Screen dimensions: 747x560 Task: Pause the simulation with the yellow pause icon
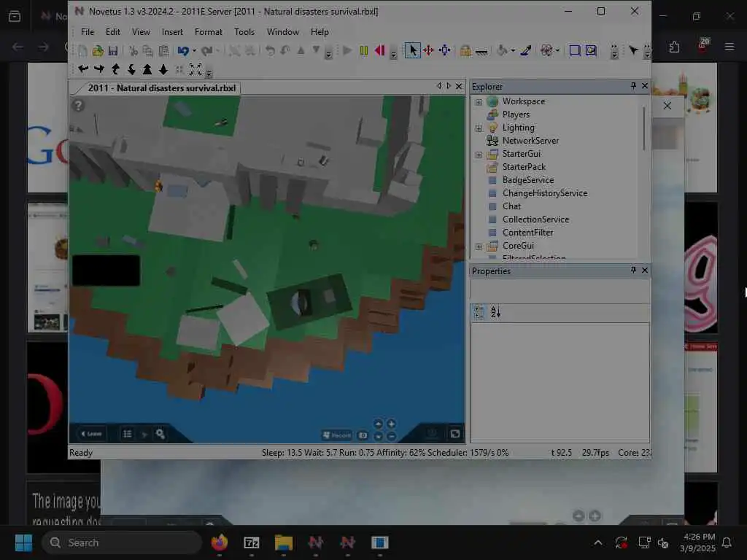(363, 50)
